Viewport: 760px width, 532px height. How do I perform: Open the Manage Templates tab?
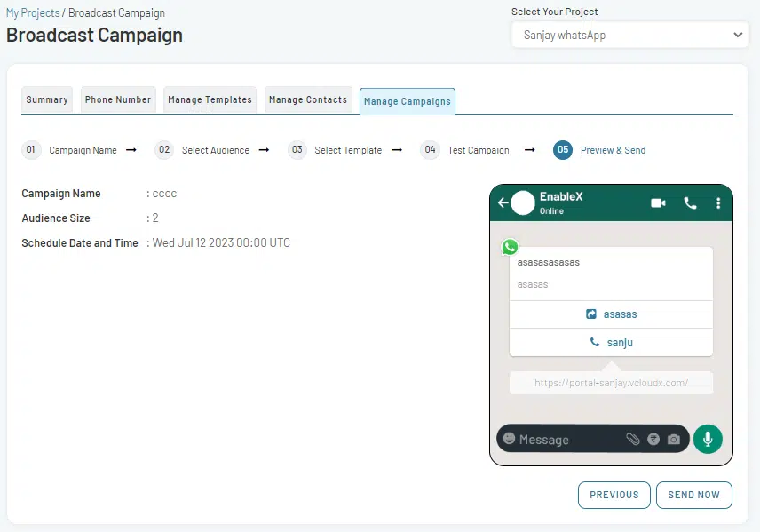pyautogui.click(x=210, y=99)
